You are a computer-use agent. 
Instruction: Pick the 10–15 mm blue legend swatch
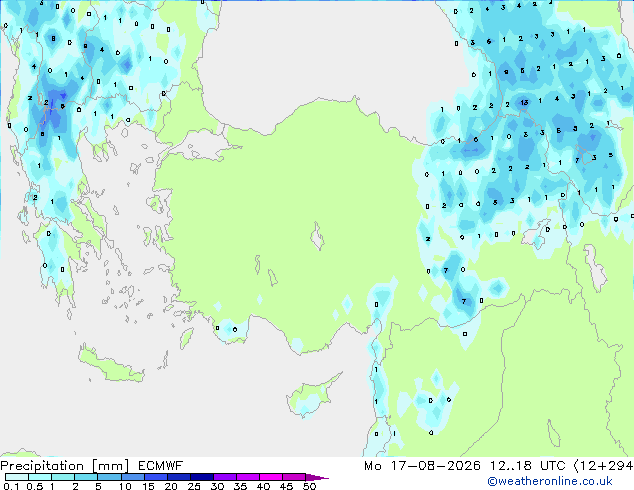coord(132,477)
